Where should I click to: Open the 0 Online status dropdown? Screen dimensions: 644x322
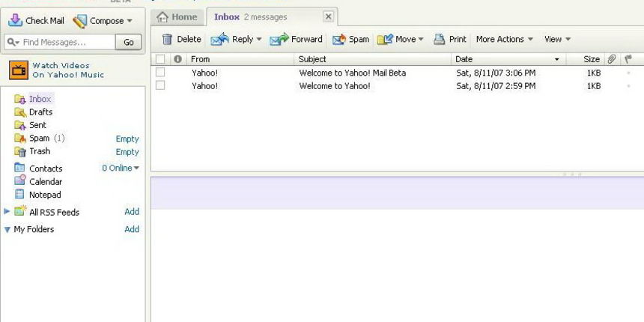click(x=121, y=168)
